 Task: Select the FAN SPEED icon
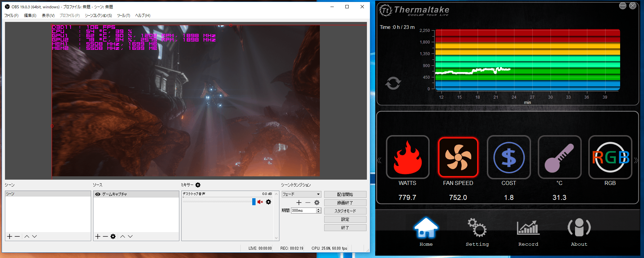[x=458, y=157]
